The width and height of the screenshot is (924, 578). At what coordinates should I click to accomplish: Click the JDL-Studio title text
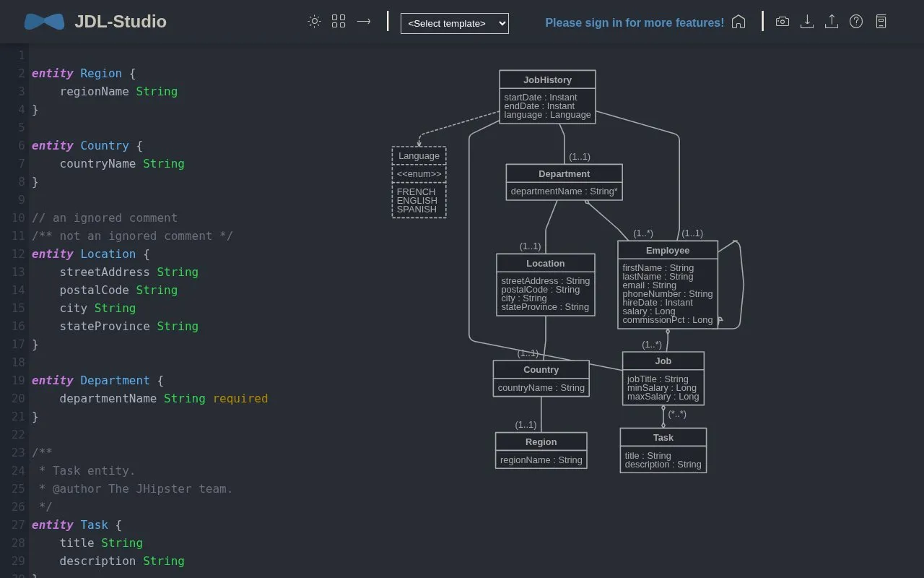point(121,22)
